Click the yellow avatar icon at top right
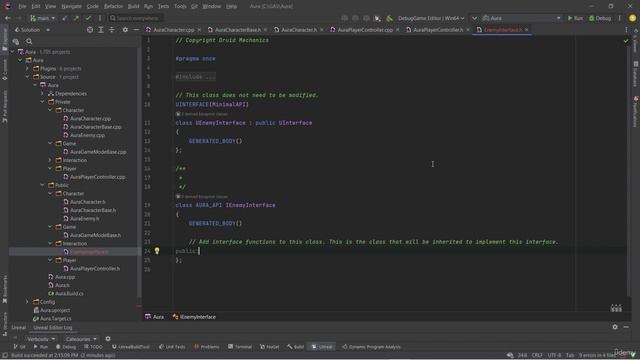This screenshot has height=360, width=640. tap(632, 18)
